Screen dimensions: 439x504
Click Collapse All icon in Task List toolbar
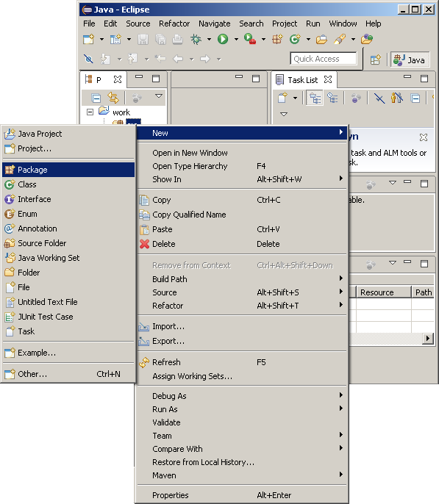coord(415,98)
